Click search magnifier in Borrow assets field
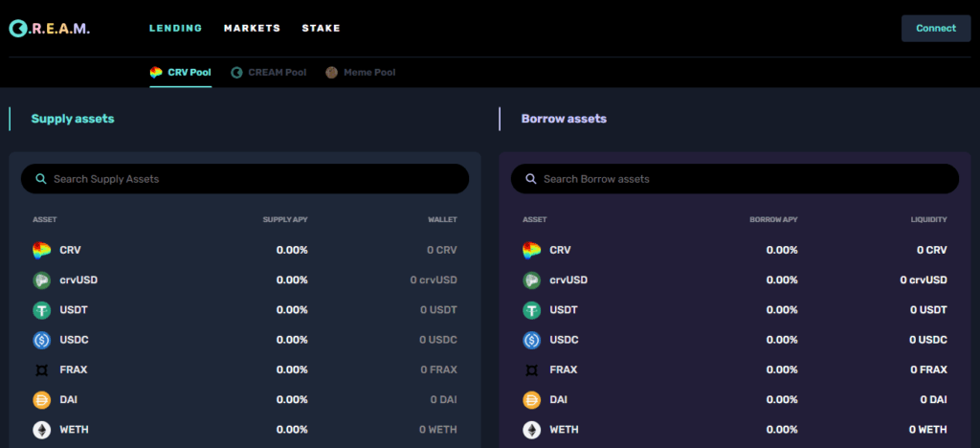The image size is (980, 448). [530, 179]
